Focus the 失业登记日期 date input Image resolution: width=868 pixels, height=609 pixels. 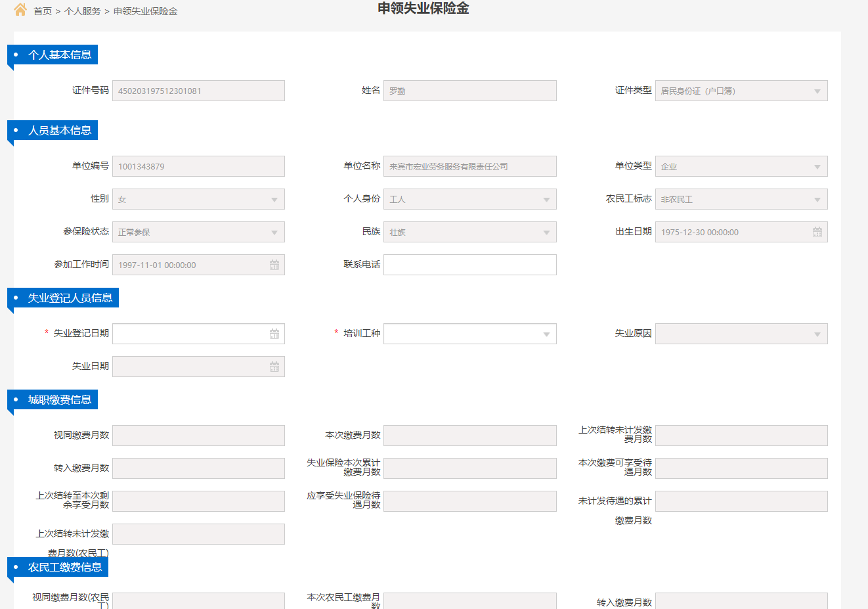pos(190,334)
